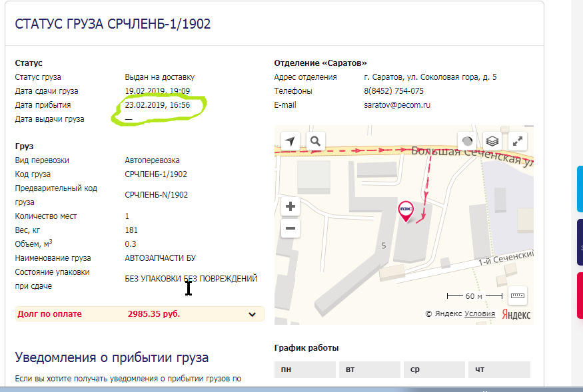Open the Условия terms link on the map
583x392 pixels.
pyautogui.click(x=480, y=313)
